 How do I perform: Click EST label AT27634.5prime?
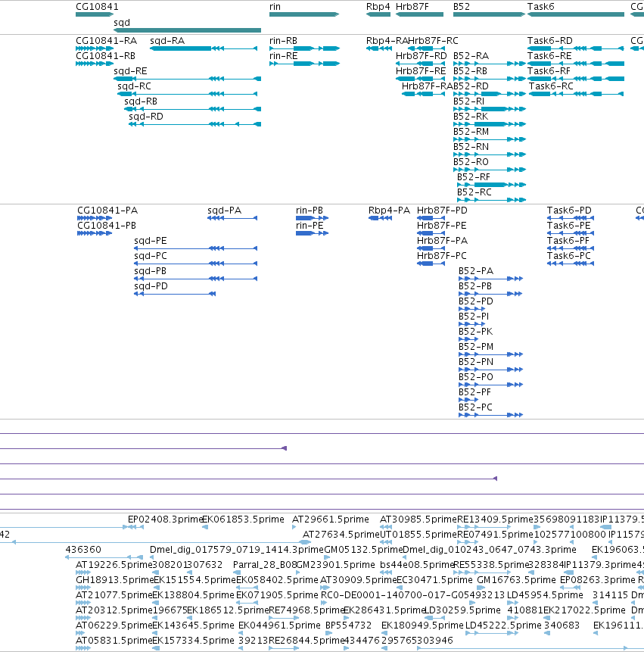click(x=341, y=534)
